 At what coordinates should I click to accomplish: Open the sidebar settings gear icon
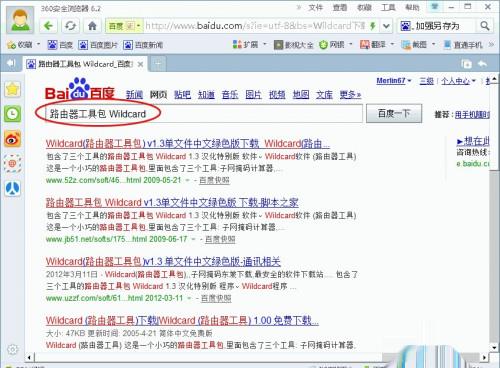point(13,349)
